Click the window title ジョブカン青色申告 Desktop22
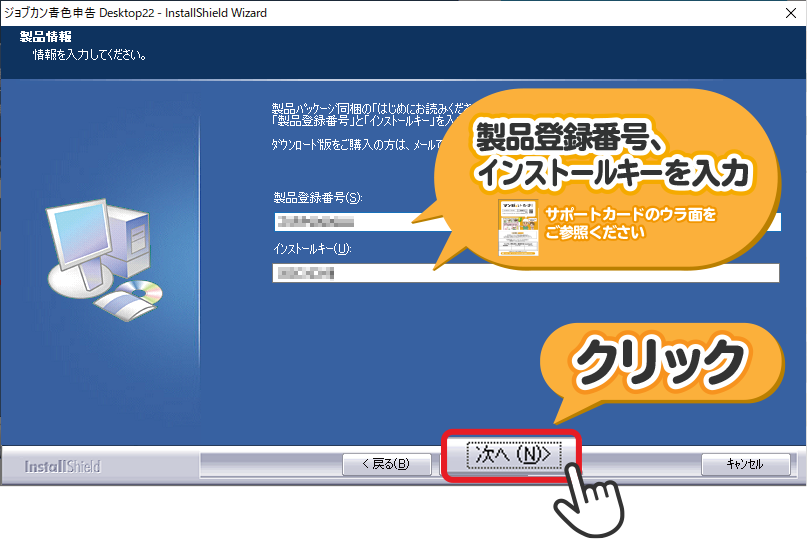Image resolution: width=807 pixels, height=541 pixels. [79, 13]
